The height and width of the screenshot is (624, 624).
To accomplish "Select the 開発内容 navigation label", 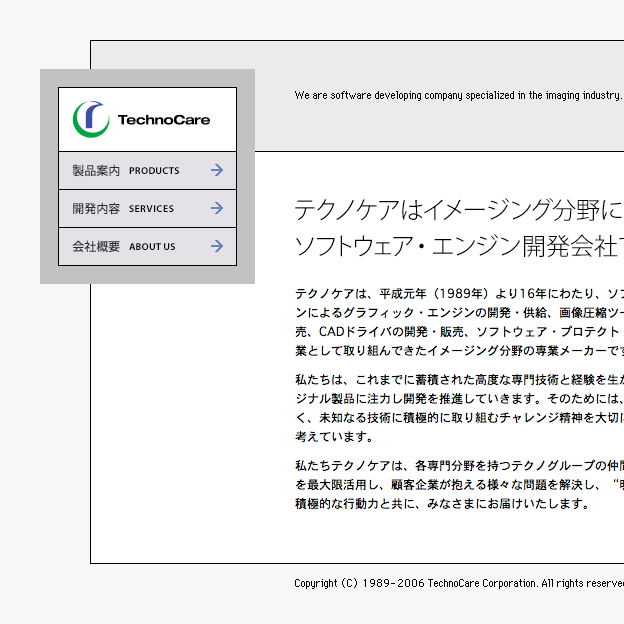I will tap(96, 209).
